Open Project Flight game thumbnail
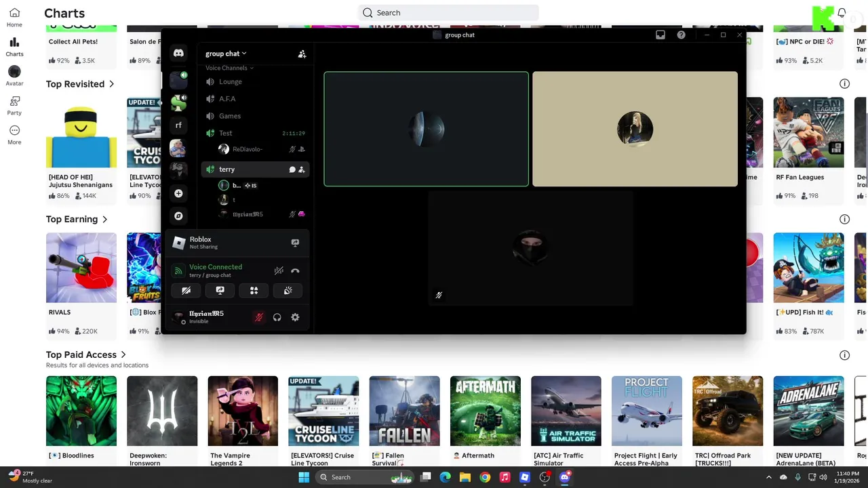Viewport: 868px width, 488px height. 647,411
